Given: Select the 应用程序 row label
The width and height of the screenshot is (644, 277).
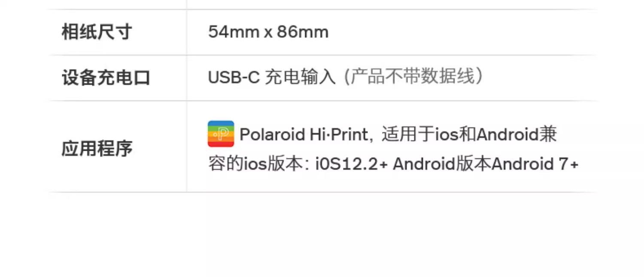Looking at the screenshot, I should [97, 149].
